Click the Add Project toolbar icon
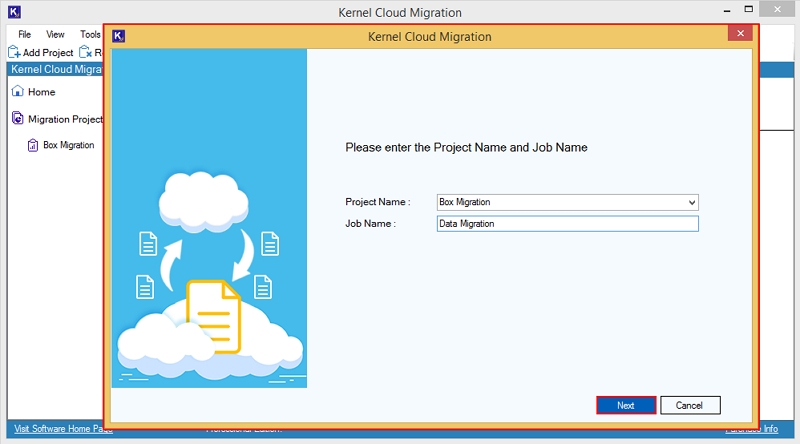Image resolution: width=800 pixels, height=444 pixels. click(x=14, y=52)
